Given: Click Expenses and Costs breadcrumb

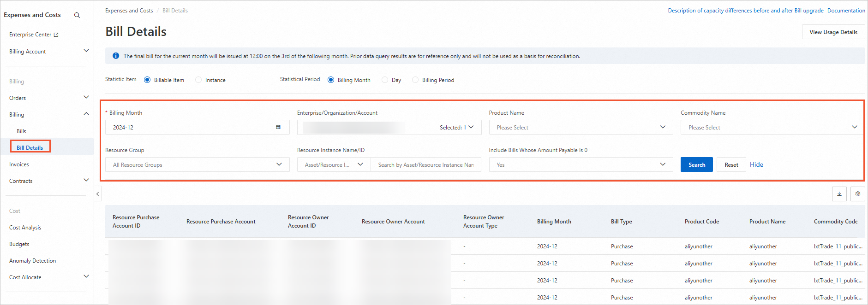Looking at the screenshot, I should (129, 11).
